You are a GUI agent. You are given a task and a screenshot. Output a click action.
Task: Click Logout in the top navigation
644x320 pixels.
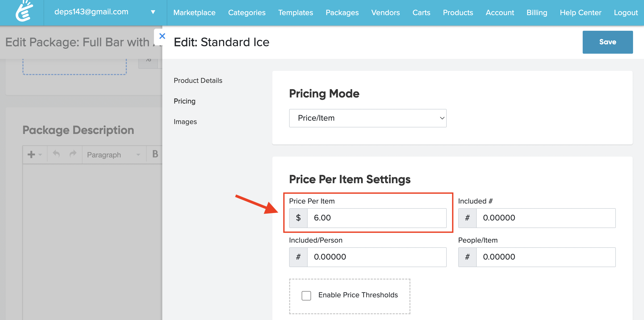coord(625,13)
